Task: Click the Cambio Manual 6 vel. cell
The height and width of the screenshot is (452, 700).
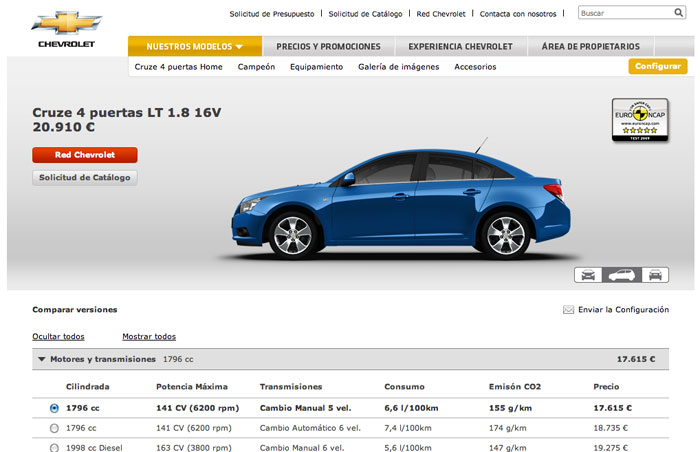Action: pos(302,448)
